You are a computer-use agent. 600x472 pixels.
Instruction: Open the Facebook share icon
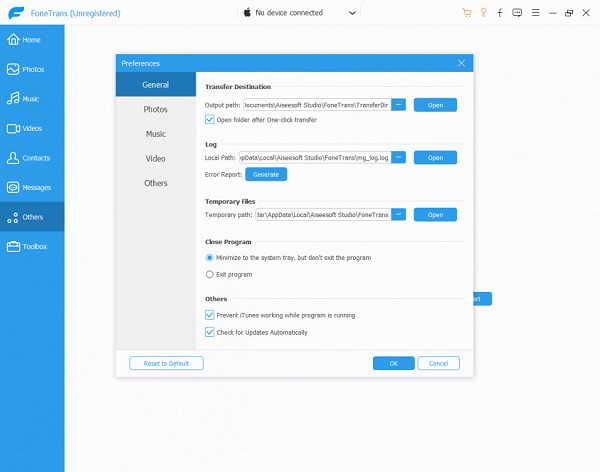coord(500,13)
